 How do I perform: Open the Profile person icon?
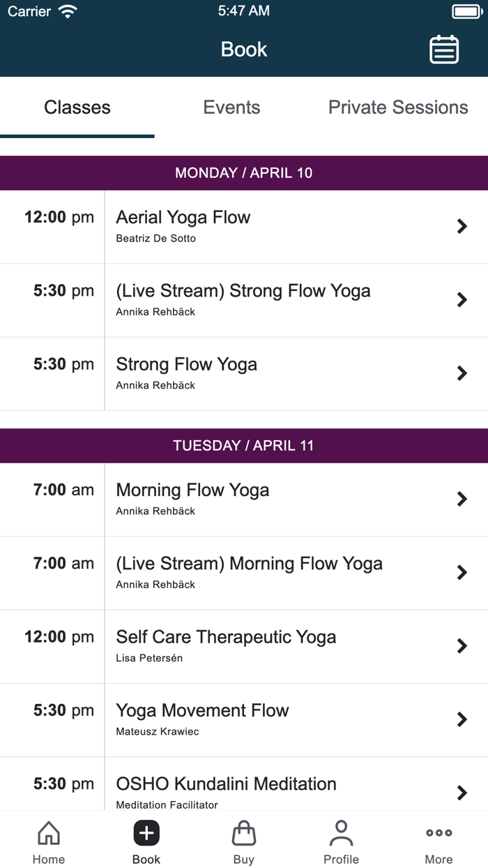coord(341,832)
